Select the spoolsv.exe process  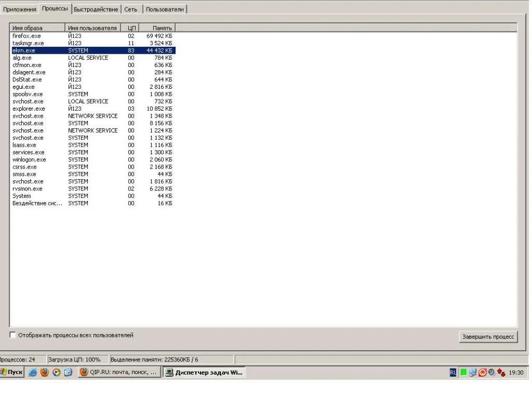click(93, 94)
